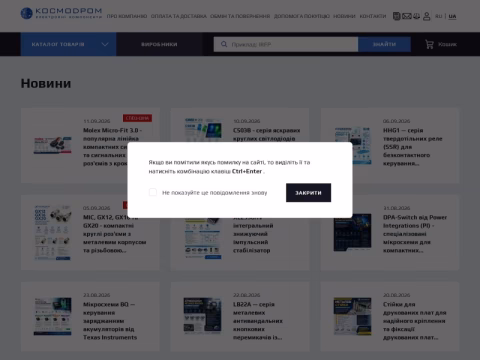Click the ЗАКРИТИ button in the dialog

click(x=308, y=193)
